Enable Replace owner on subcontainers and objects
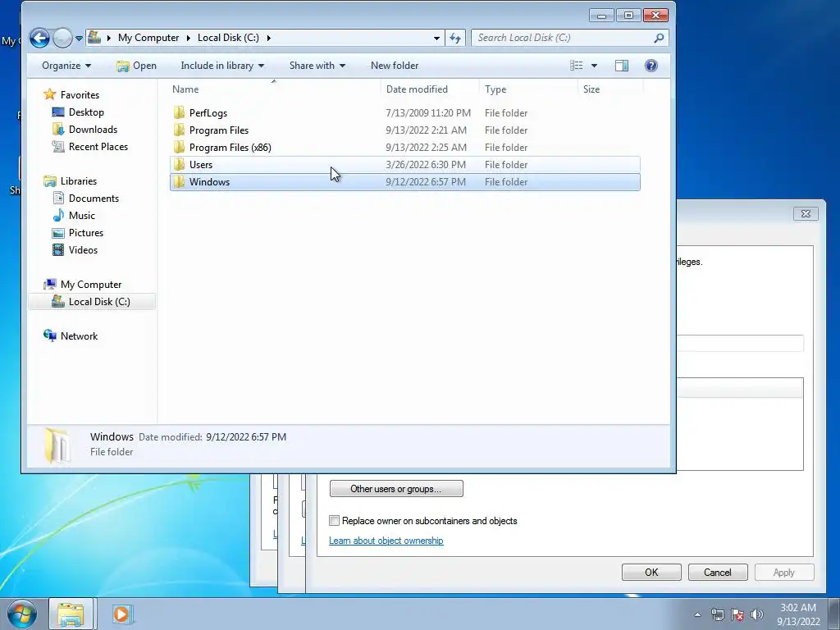Image resolution: width=840 pixels, height=630 pixels. [335, 520]
